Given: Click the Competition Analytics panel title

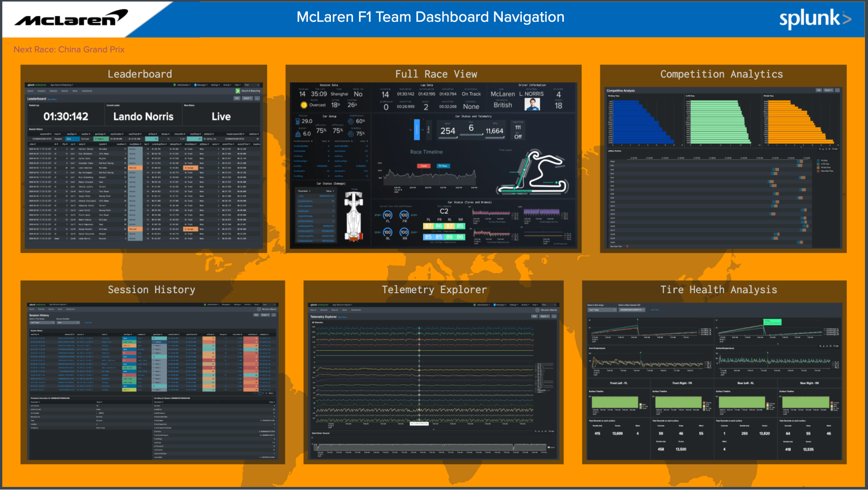Looking at the screenshot, I should pyautogui.click(x=722, y=74).
